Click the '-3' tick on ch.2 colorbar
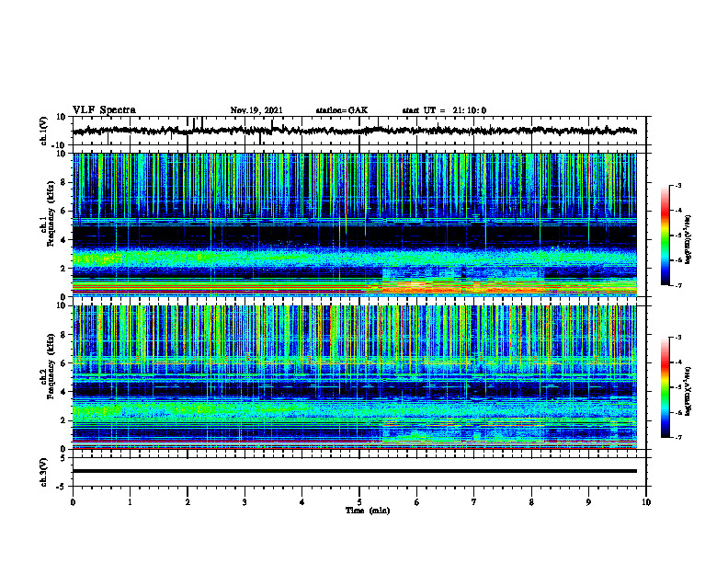The image size is (728, 563). click(x=677, y=338)
